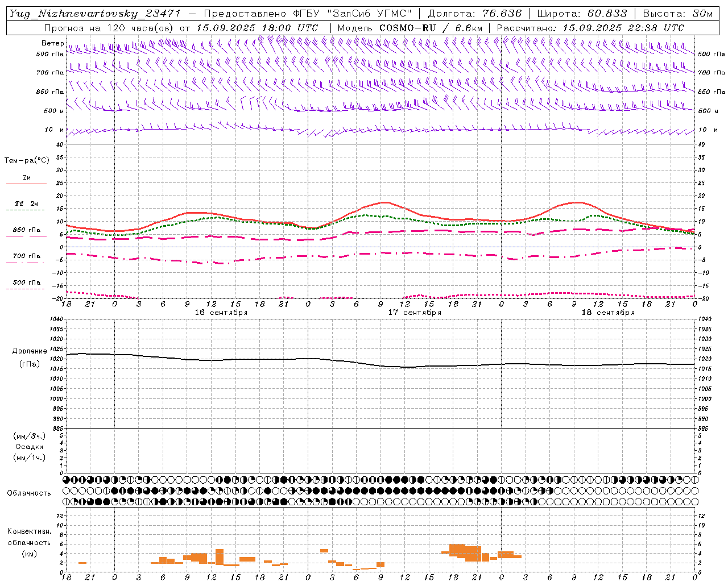728x582 pixels.
Task: Click the elevation text Высота: 30м
Action: pyautogui.click(x=678, y=14)
